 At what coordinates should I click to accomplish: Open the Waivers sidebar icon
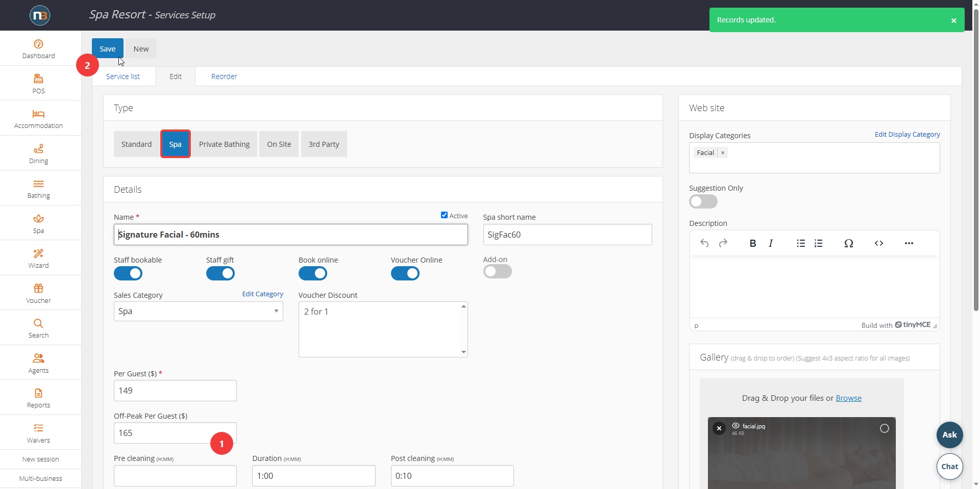pos(38,428)
